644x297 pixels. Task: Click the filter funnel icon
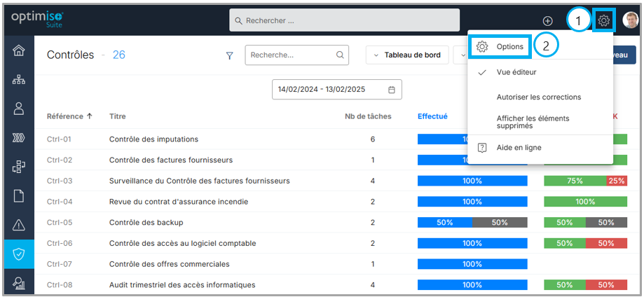point(229,55)
